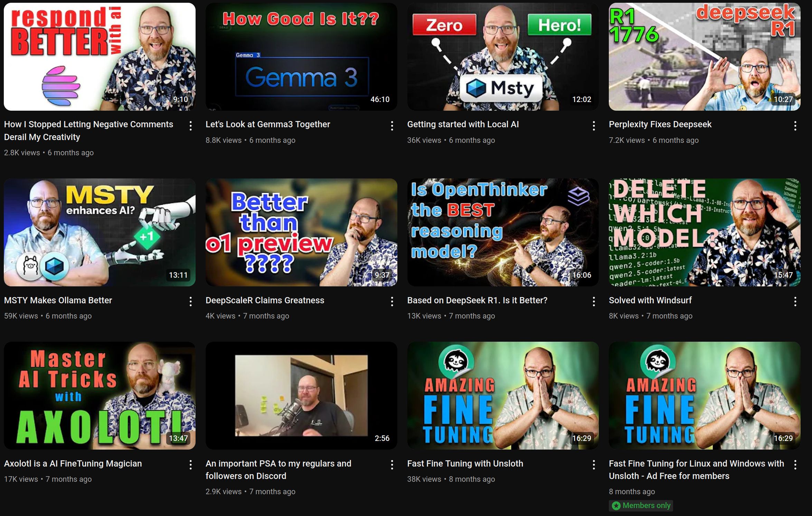Open more actions for Perplexity Fixes Deepseek

click(795, 126)
